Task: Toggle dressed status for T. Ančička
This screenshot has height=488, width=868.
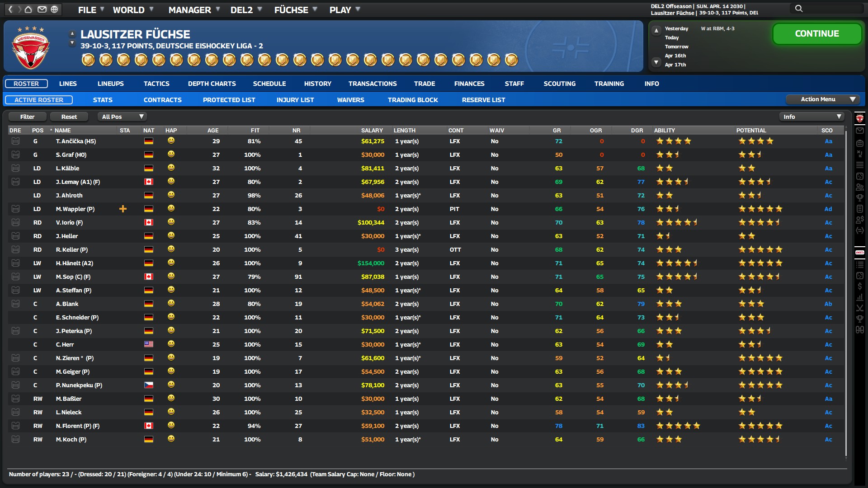Action: coord(15,141)
